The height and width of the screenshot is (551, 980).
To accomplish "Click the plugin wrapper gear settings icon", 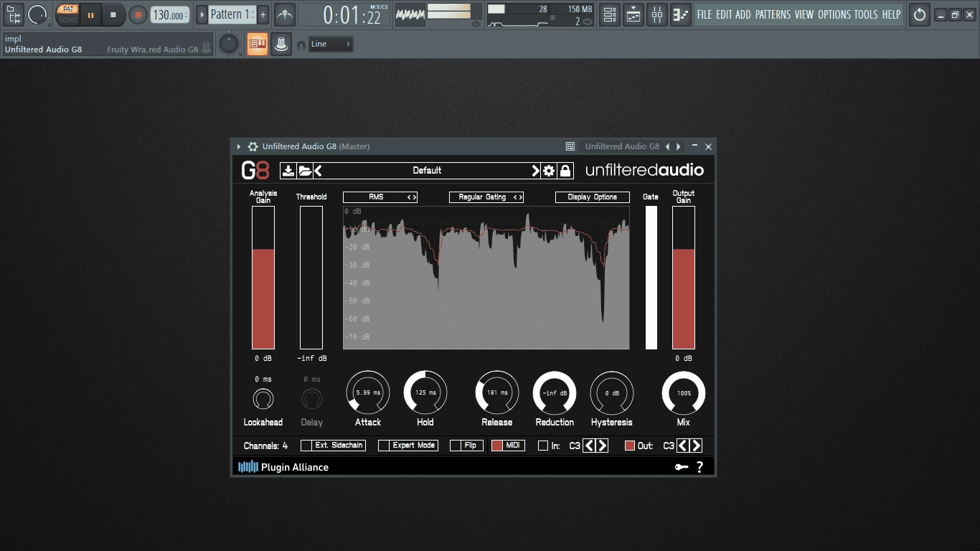I will [253, 146].
